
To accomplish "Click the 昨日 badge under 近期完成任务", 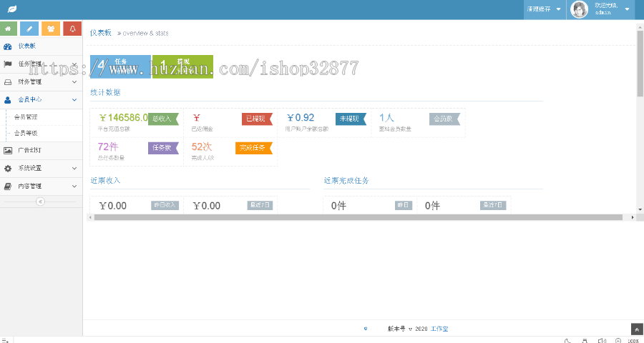I will coord(404,205).
